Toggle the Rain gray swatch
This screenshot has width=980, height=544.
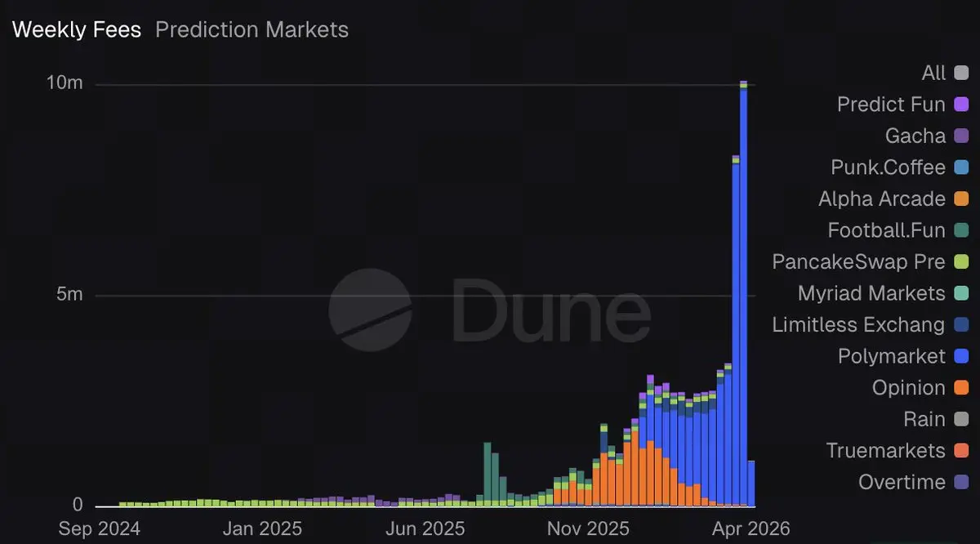960,419
